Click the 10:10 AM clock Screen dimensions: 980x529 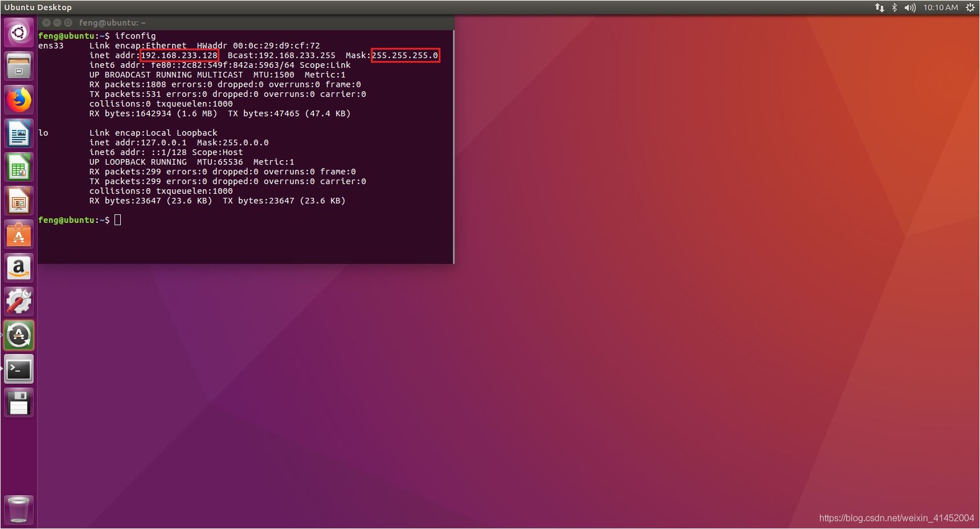tap(941, 7)
